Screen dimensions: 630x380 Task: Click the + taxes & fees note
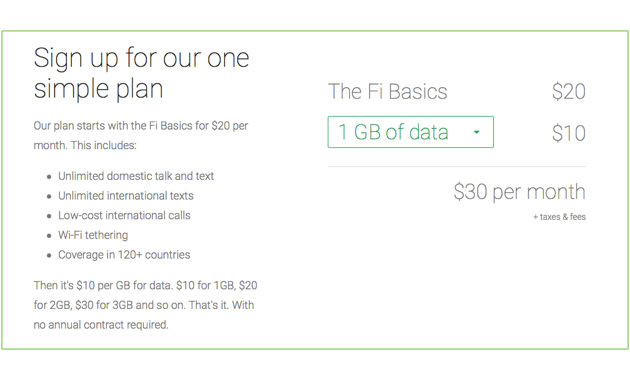tap(559, 217)
